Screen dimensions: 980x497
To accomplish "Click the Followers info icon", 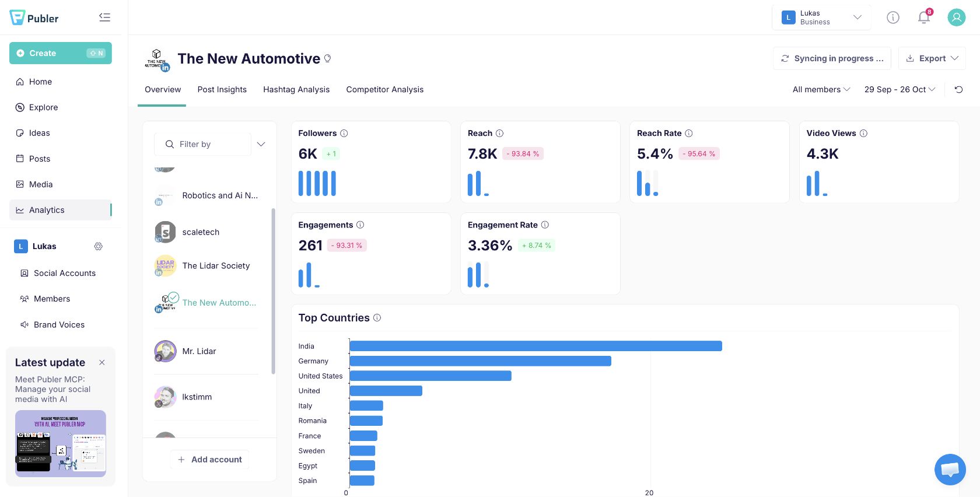I will pos(344,133).
